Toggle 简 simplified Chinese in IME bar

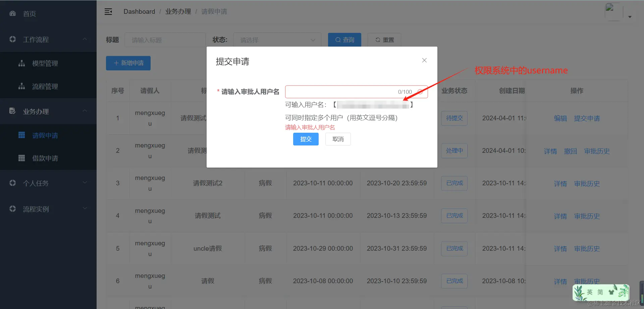tap(600, 292)
